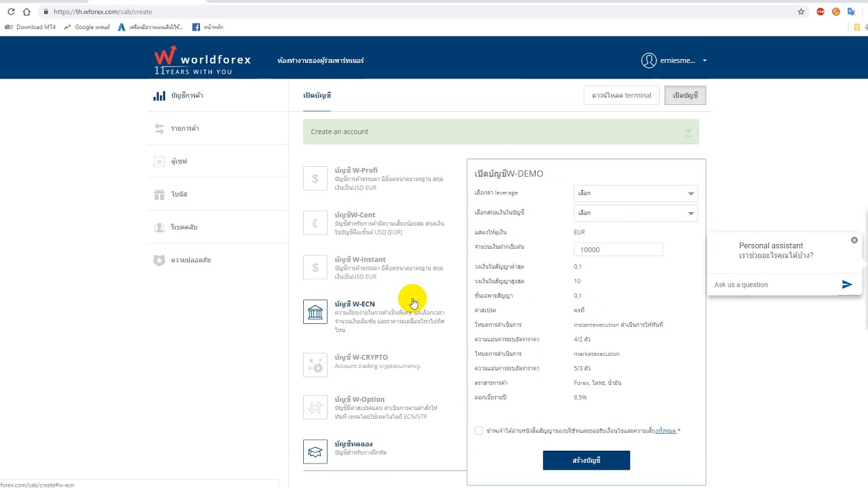Viewport: 868px width, 488px height.
Task: Click the เปิดบัญชีW-DEMO form heading
Action: click(509, 174)
